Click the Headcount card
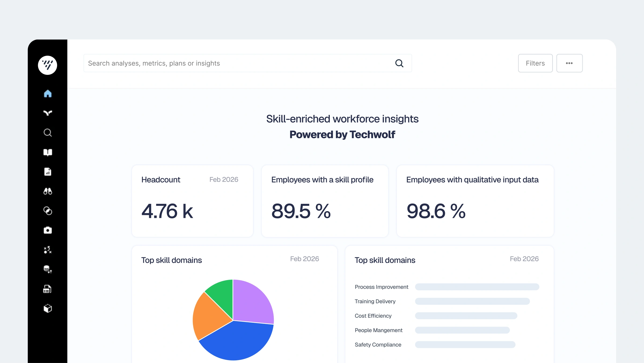644x363 pixels. tap(192, 201)
